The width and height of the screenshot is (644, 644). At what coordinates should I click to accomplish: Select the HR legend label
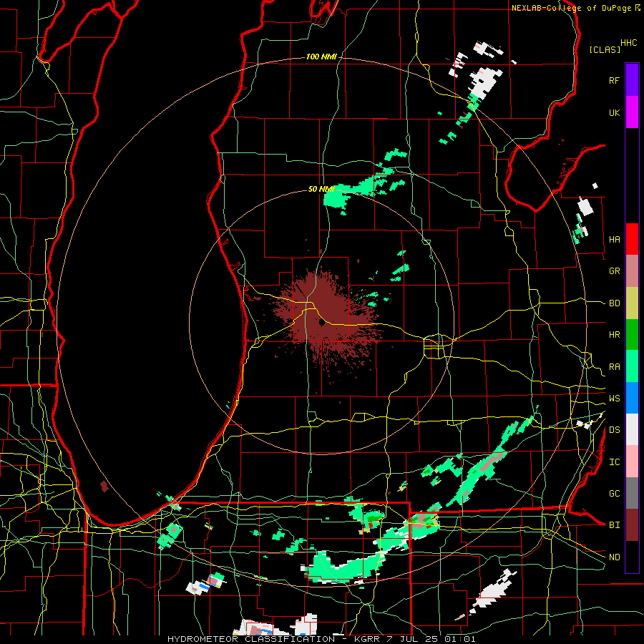(614, 335)
